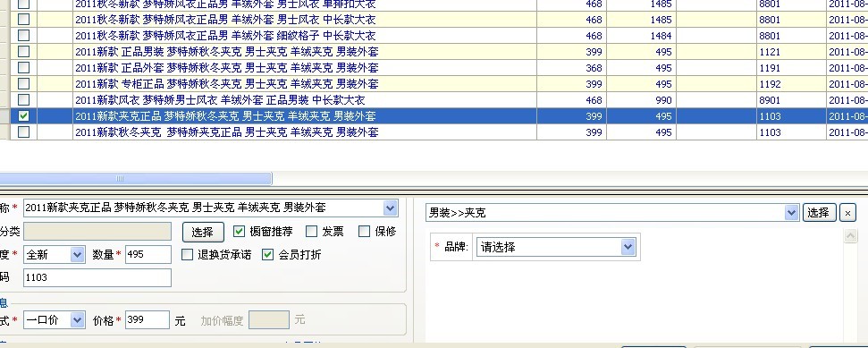The width and height of the screenshot is (868, 348).
Task: Click the 价格 field showing 399
Action: [x=147, y=320]
